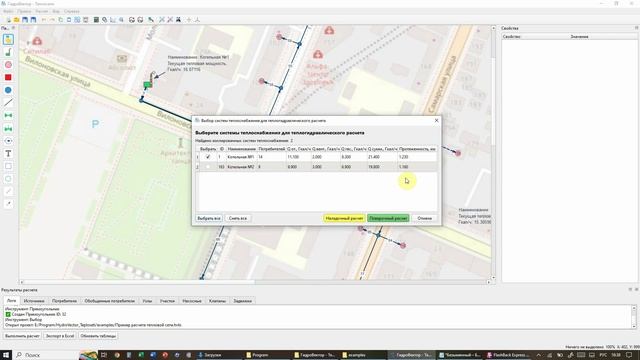
Task: Select the rectangle drawing tool
Action: pos(8,167)
